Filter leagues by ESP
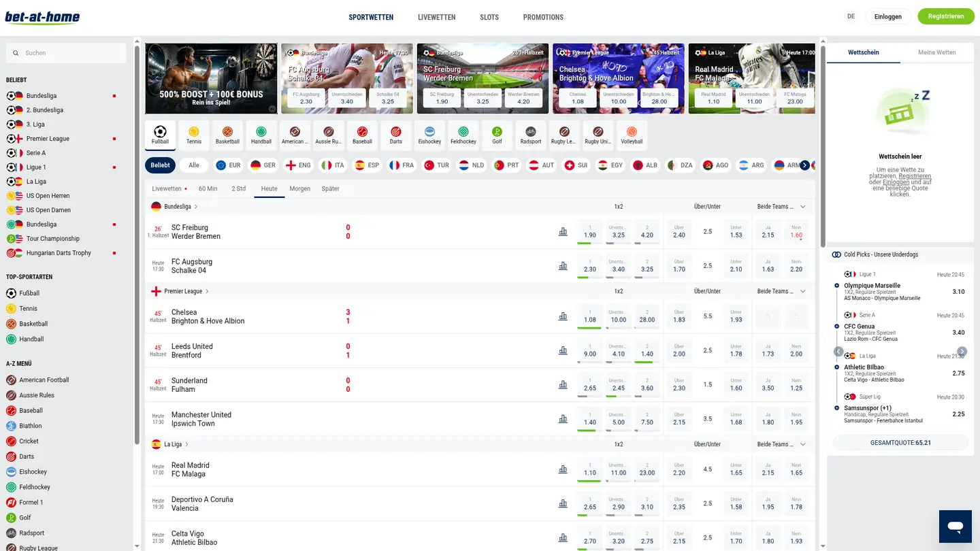Viewport: 980px width, 551px height. 367,165
